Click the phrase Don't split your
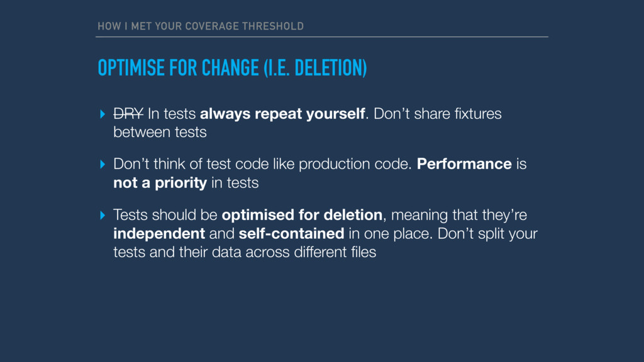Image resolution: width=644 pixels, height=362 pixels. 487,234
